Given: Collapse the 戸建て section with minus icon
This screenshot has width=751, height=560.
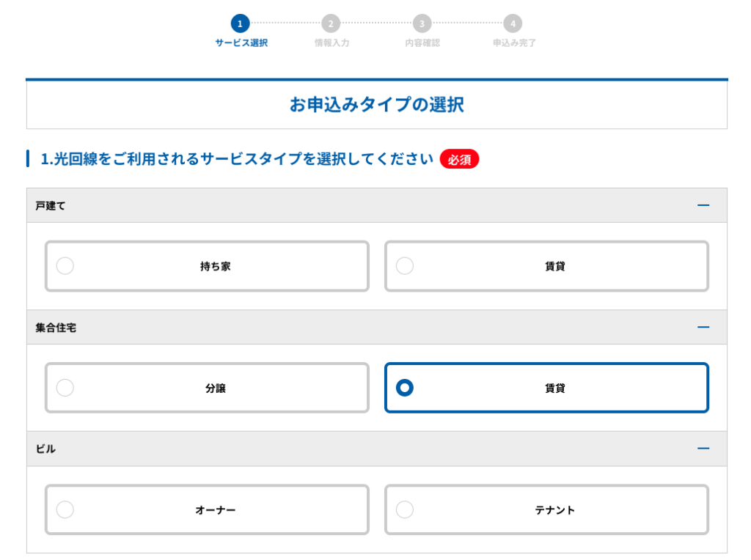Looking at the screenshot, I should coord(703,205).
